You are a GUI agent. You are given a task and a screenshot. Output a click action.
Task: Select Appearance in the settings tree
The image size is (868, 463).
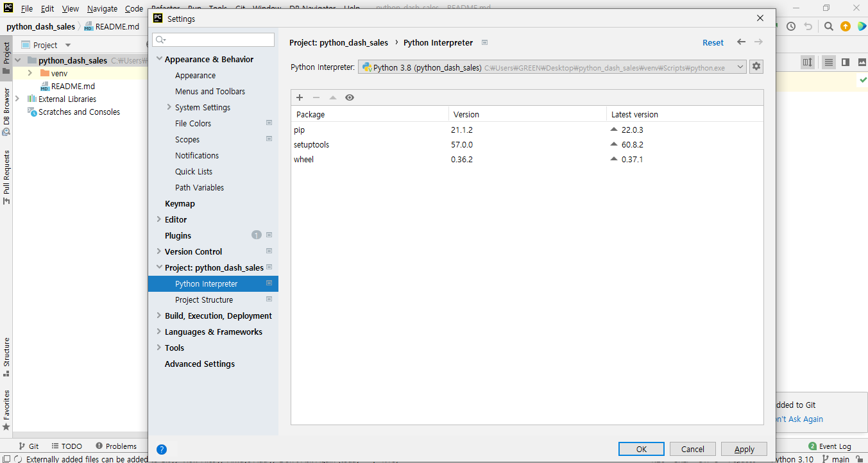click(x=195, y=75)
